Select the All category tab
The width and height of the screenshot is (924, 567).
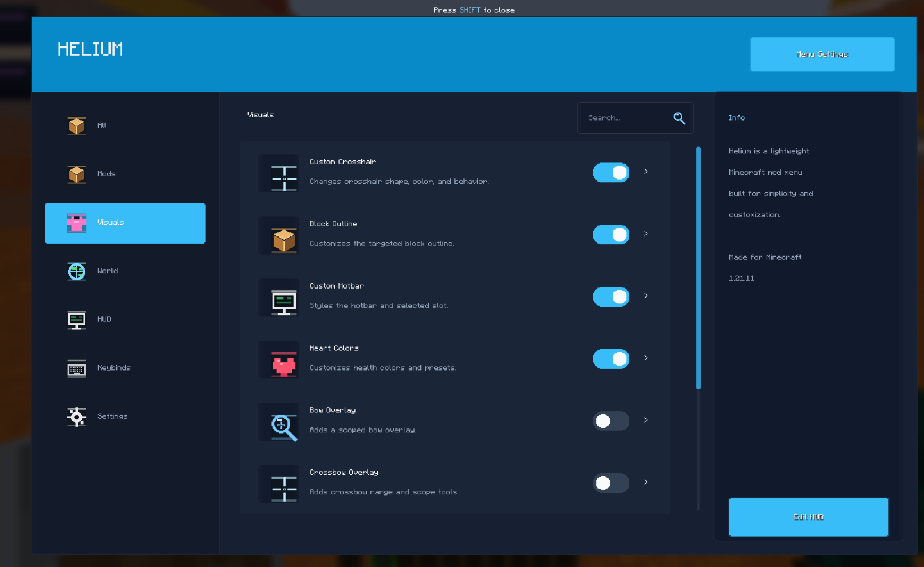click(125, 126)
